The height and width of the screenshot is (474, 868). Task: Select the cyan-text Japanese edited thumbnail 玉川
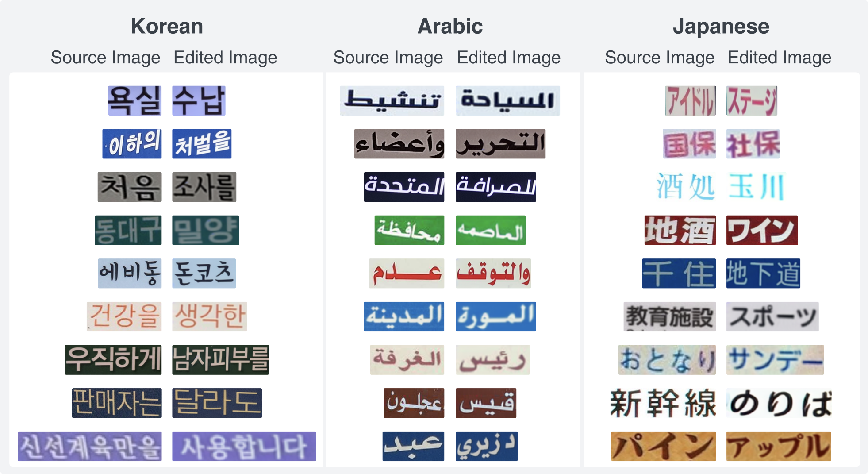pyautogui.click(x=756, y=187)
